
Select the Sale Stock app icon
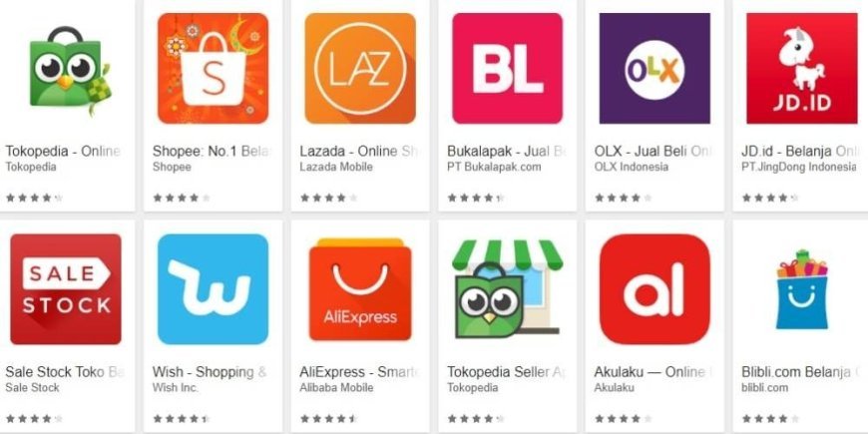66,289
